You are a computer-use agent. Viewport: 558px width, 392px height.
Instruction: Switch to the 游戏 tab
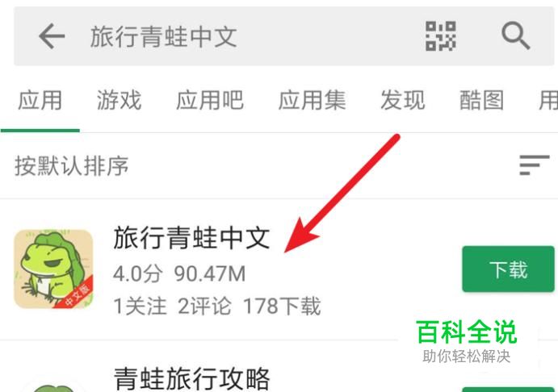[120, 100]
